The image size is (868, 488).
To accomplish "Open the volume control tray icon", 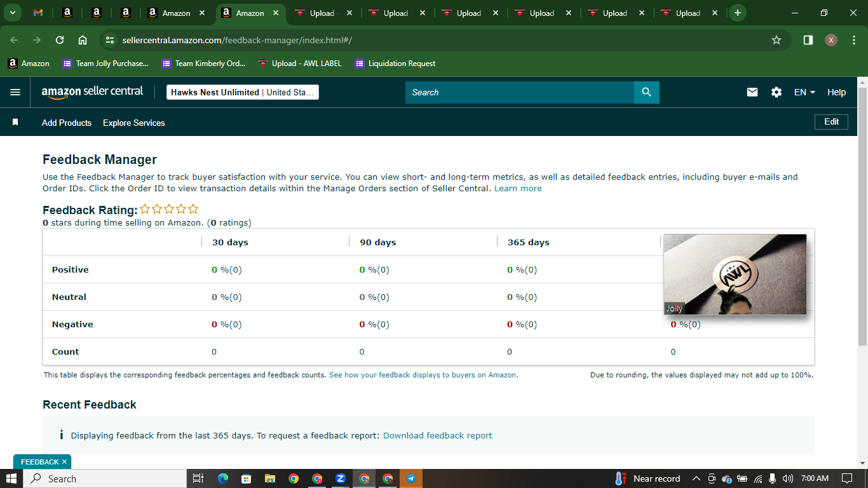I will click(x=788, y=478).
